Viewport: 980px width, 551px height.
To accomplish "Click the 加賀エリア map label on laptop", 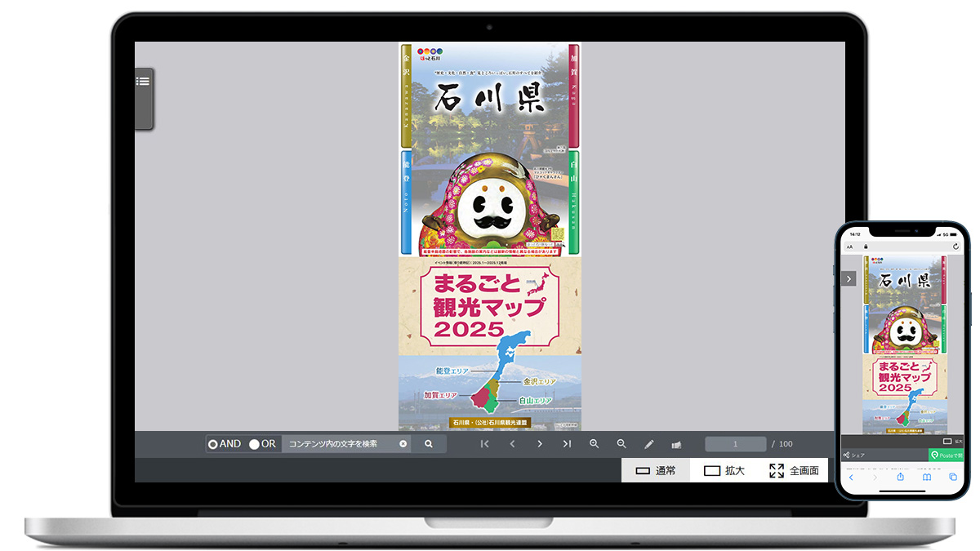I will (x=440, y=395).
